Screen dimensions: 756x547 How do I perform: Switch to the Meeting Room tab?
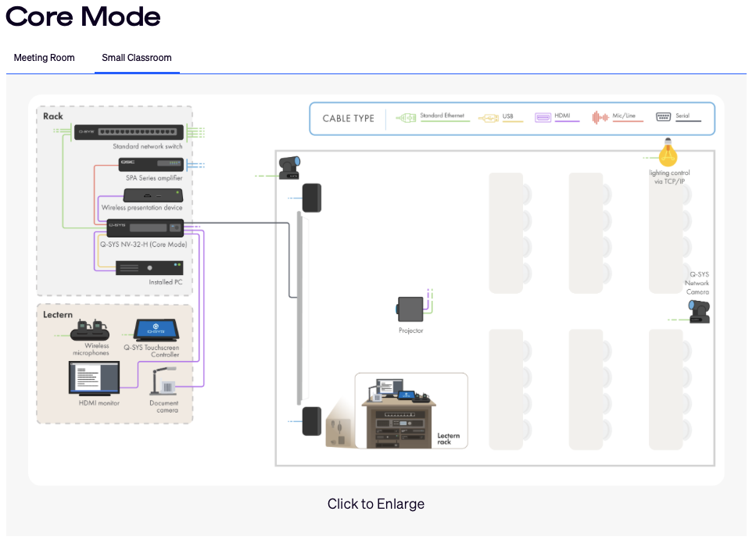[x=44, y=58]
